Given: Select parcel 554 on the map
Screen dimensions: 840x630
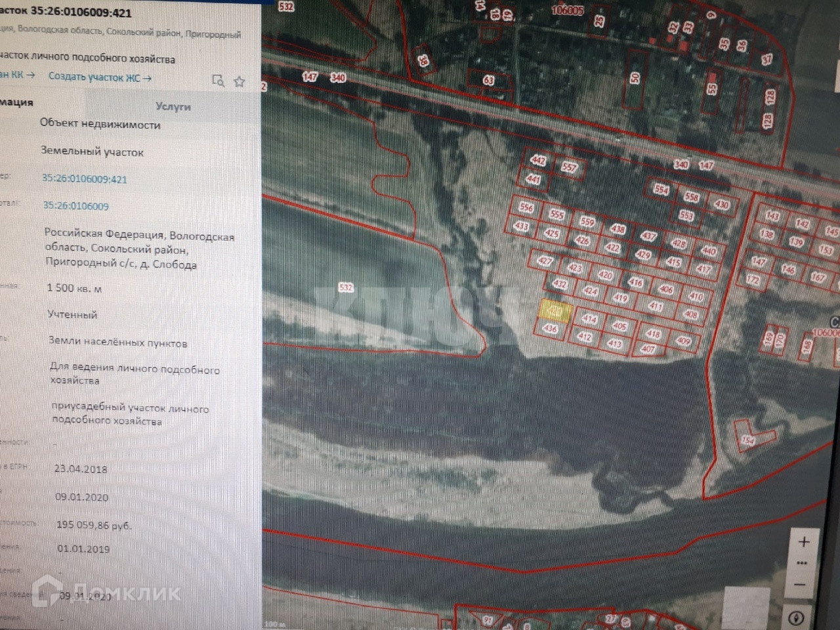Looking at the screenshot, I should click(x=661, y=190).
